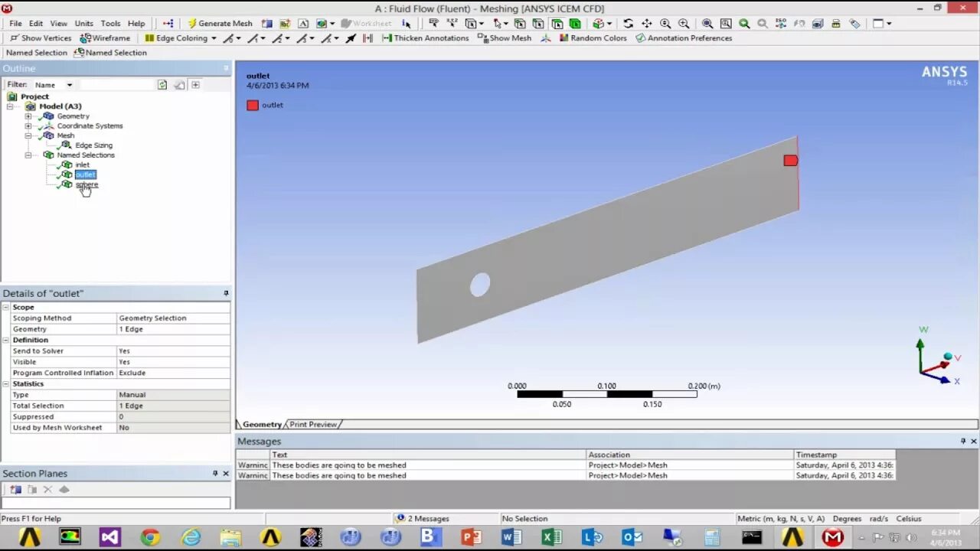Open Chrome from the taskbar
This screenshot has width=980, height=551.
(x=150, y=537)
